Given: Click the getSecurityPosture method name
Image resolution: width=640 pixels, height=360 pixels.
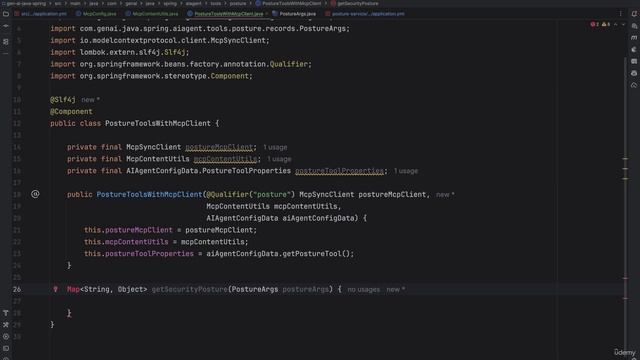Looking at the screenshot, I should pos(190,289).
